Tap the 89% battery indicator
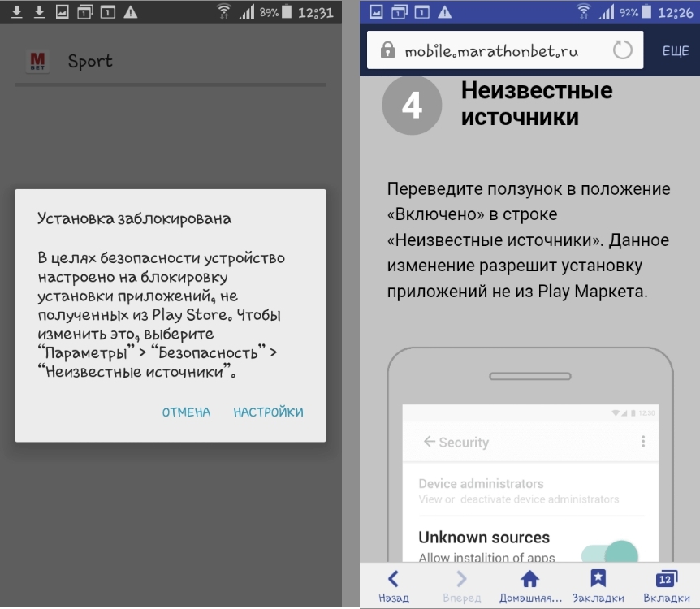Image resolution: width=700 pixels, height=609 pixels. click(x=276, y=12)
